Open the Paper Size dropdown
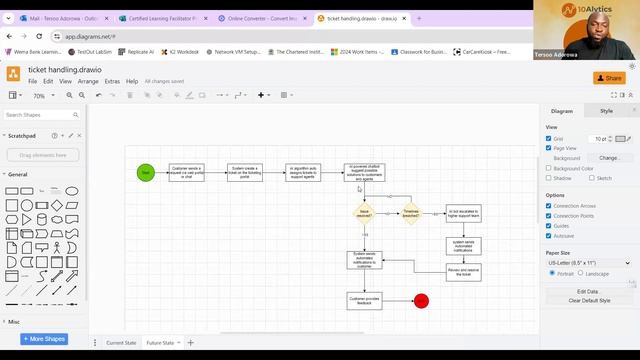Screen dimensions: 640x360 click(589, 263)
